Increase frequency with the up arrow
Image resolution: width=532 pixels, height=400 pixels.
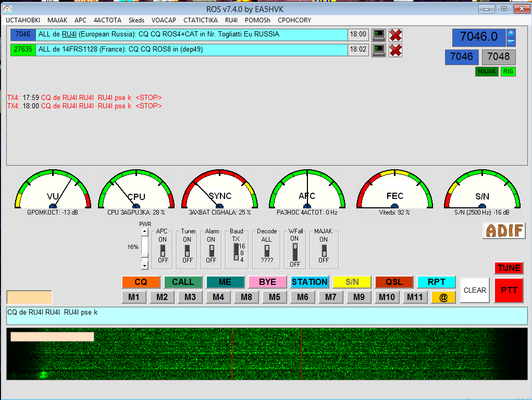click(x=511, y=33)
